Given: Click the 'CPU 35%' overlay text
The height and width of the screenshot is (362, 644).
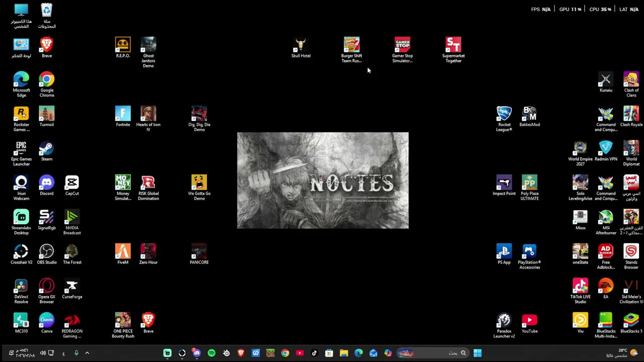Looking at the screenshot, I should click(600, 9).
